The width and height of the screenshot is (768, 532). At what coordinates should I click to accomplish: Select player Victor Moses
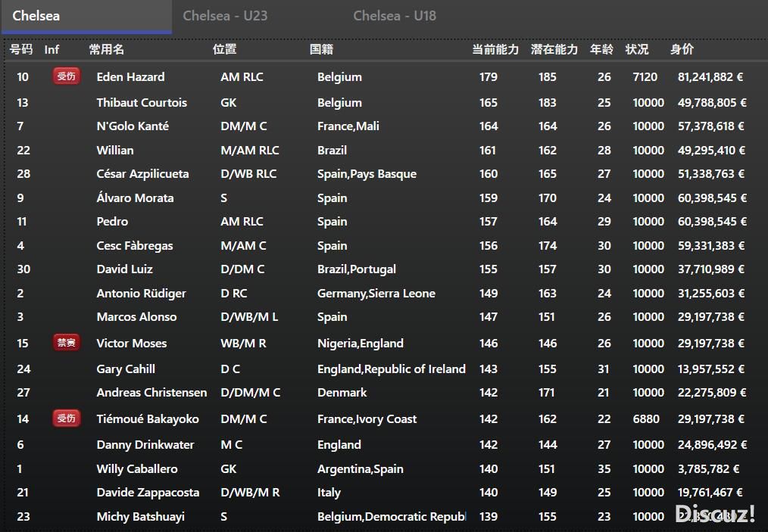pos(132,344)
